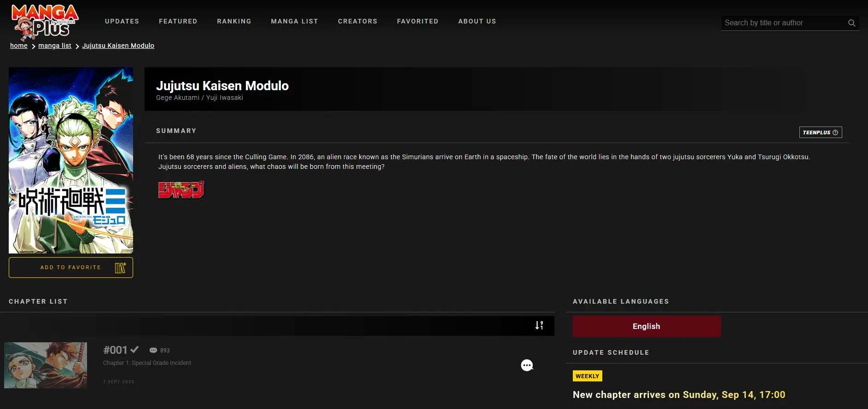Go to Manga List tab
The image size is (868, 409).
(295, 21)
